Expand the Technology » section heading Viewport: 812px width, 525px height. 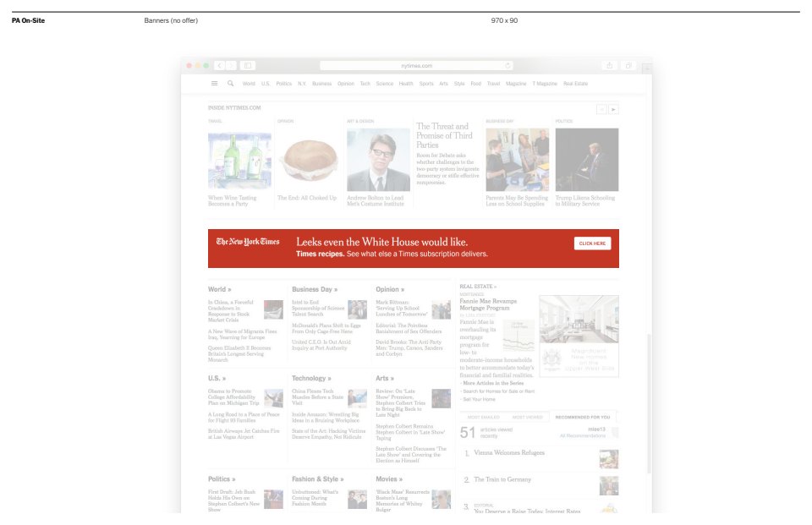311,379
